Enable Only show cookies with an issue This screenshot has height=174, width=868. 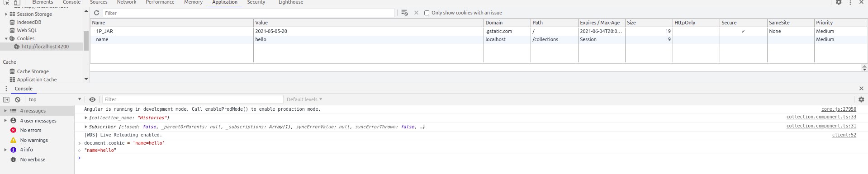tap(427, 13)
